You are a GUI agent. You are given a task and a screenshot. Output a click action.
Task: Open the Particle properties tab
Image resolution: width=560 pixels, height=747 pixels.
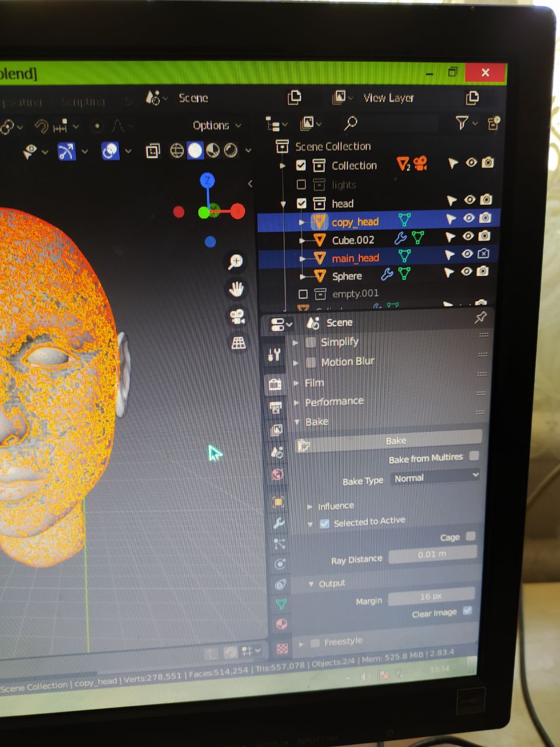click(279, 544)
